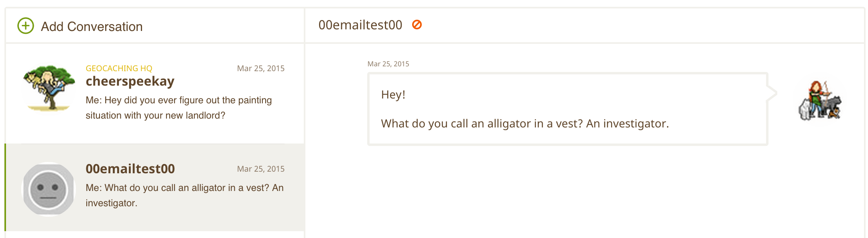Image resolution: width=868 pixels, height=238 pixels.
Task: Click cheerspeekay's tree avatar picture
Action: click(49, 88)
